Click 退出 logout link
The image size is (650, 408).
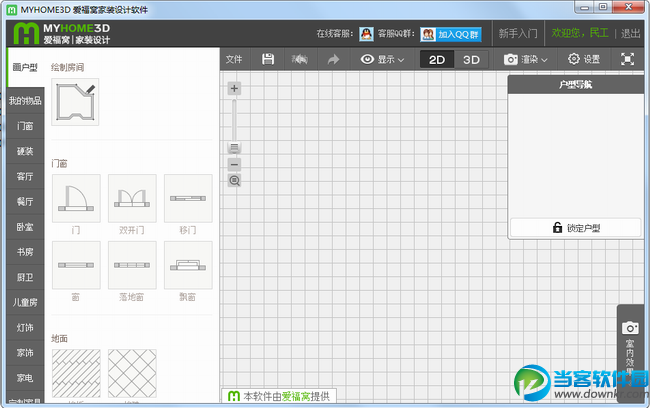(631, 33)
